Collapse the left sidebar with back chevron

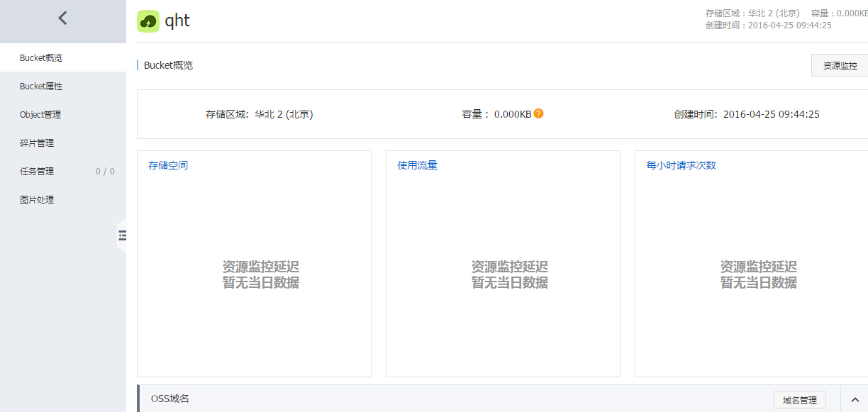(x=62, y=18)
